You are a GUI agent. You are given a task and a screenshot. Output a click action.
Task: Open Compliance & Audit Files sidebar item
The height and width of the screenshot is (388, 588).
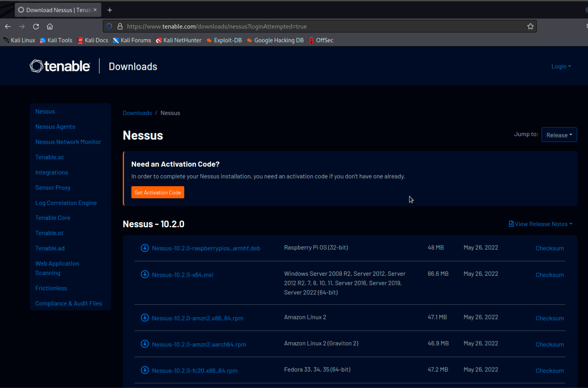tap(69, 304)
